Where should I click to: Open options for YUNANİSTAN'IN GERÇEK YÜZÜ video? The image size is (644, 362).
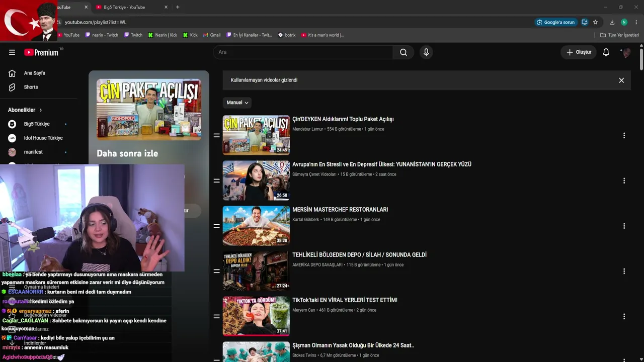(624, 180)
